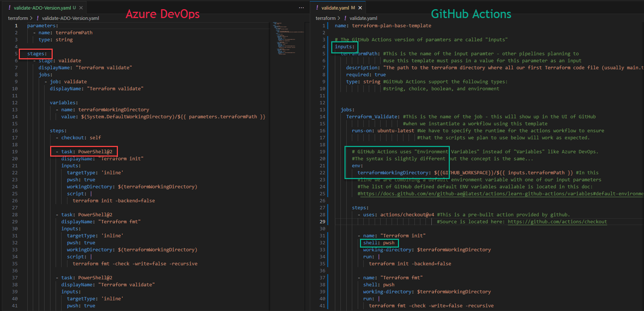Click the YAML icon in validate-ADO-Version.yaml breadcrumb
This screenshot has height=311, width=644.
pos(38,18)
